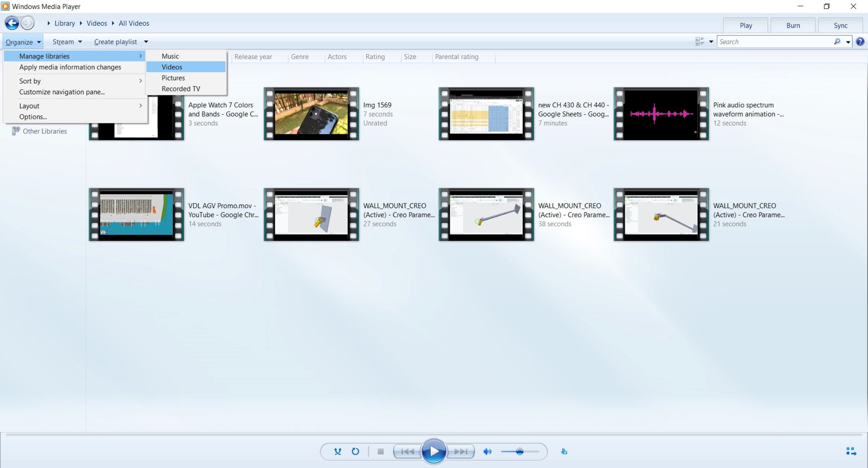Choose Customize navigation pane menu entry
The width and height of the screenshot is (868, 468).
click(x=62, y=92)
